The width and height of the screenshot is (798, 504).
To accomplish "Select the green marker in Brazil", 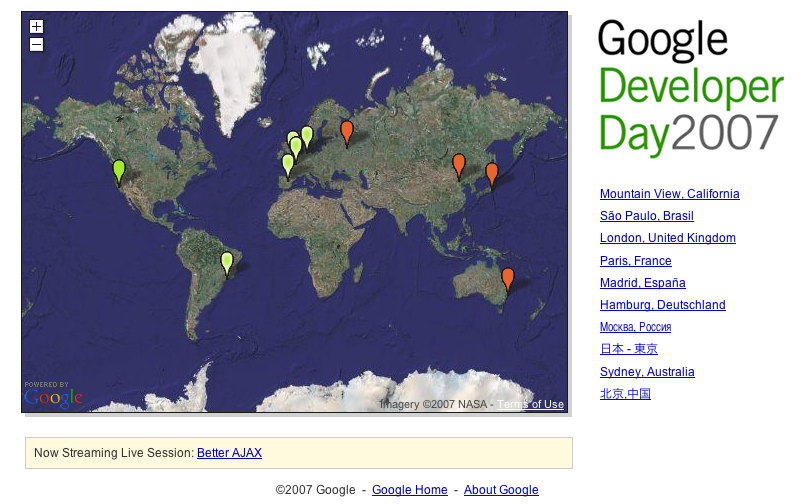I will [227, 262].
